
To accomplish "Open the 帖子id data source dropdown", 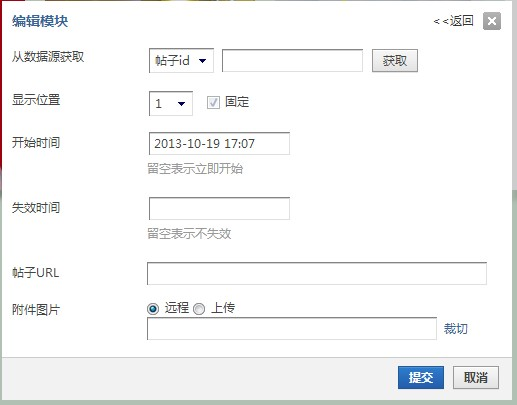I will [x=181, y=60].
